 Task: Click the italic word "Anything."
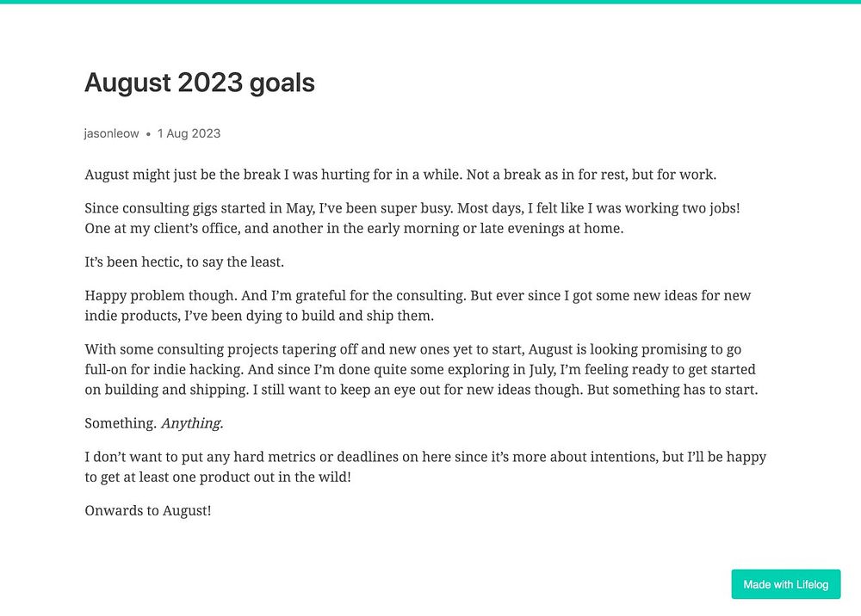(192, 423)
